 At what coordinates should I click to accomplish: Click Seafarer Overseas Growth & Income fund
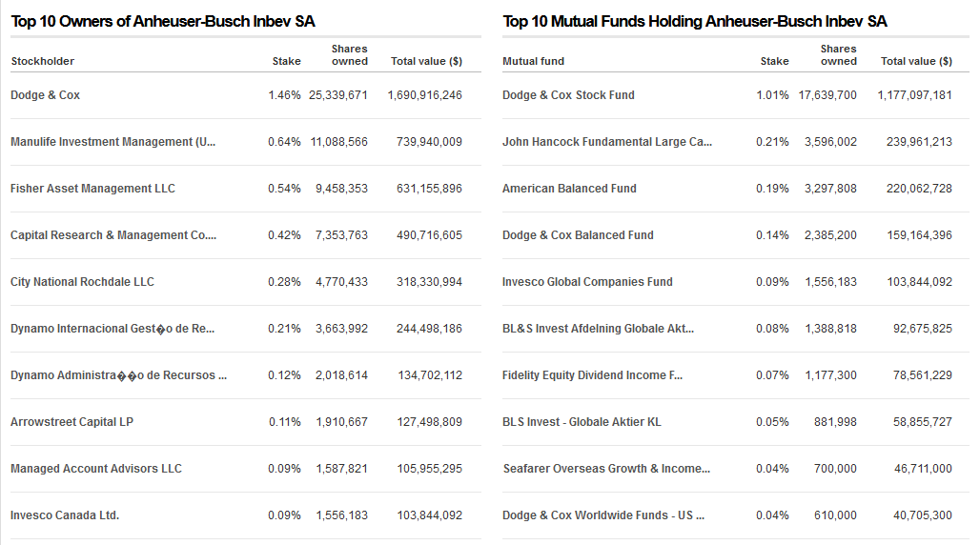coord(606,469)
